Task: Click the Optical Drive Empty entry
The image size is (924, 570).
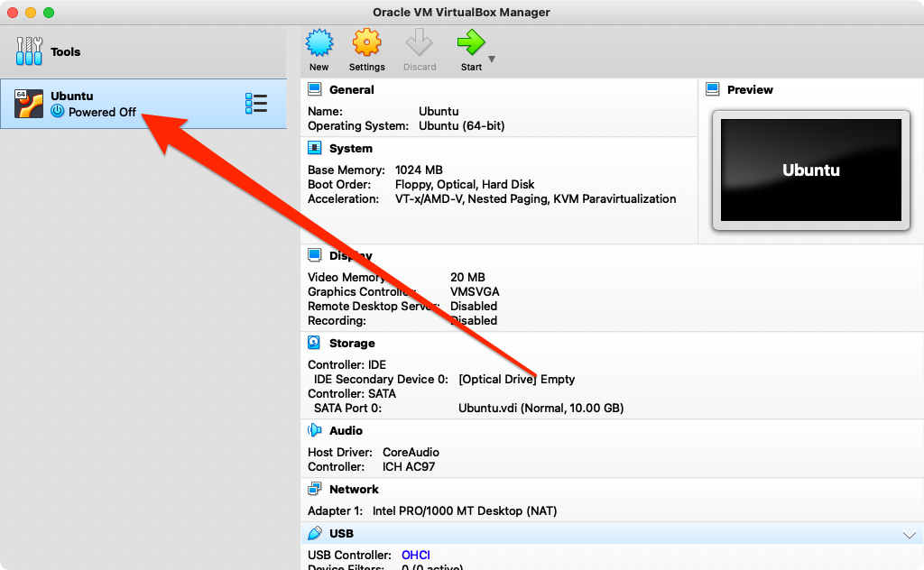Action: (516, 379)
